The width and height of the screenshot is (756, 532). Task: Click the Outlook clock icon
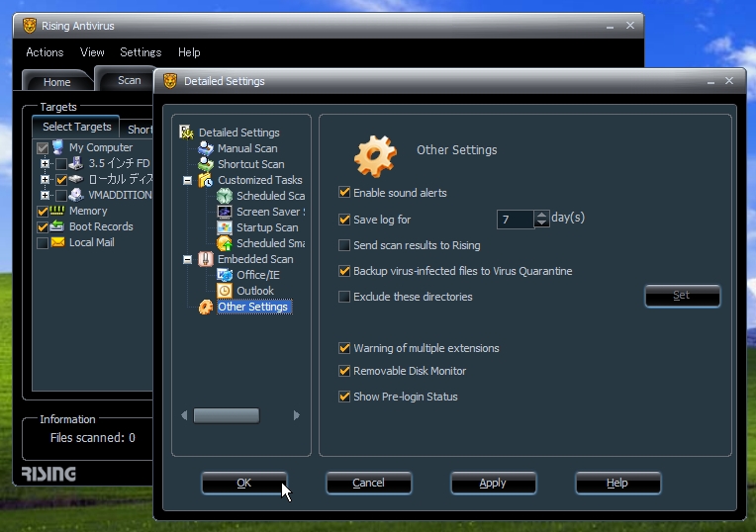225,291
